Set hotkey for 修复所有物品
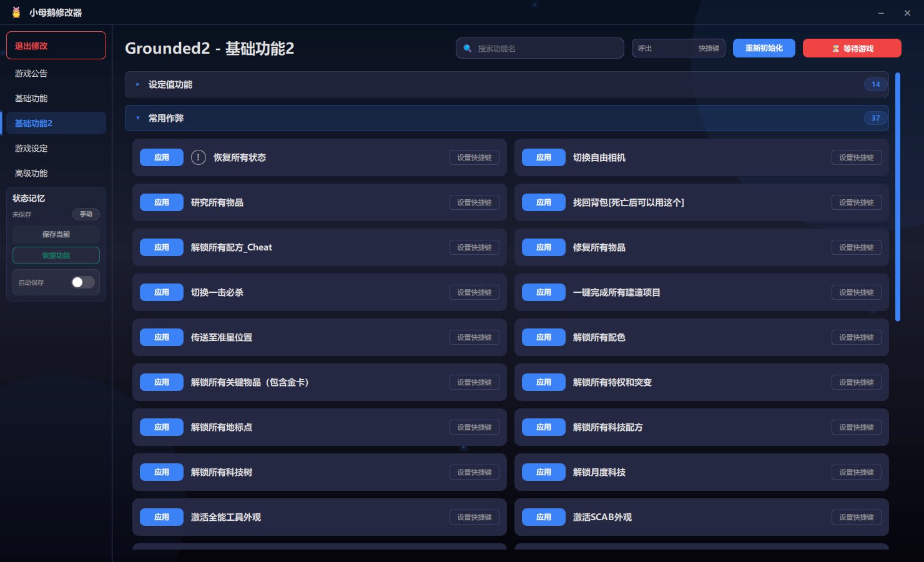The image size is (924, 562). click(x=857, y=247)
